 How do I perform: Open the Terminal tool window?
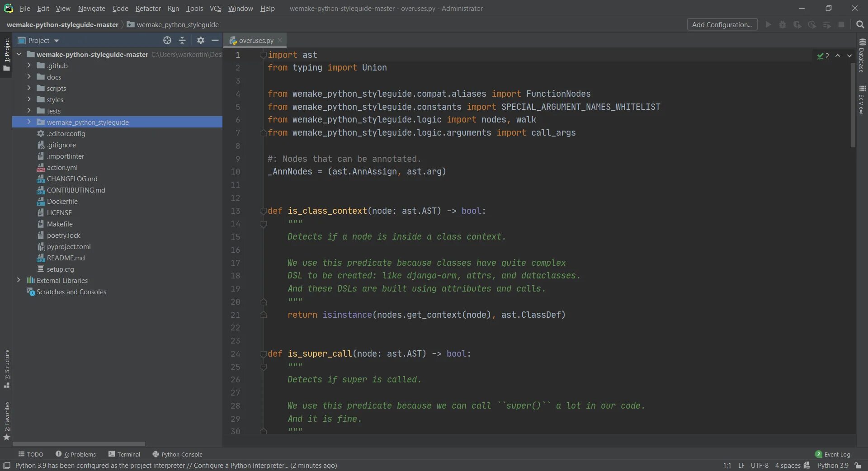pyautogui.click(x=124, y=454)
